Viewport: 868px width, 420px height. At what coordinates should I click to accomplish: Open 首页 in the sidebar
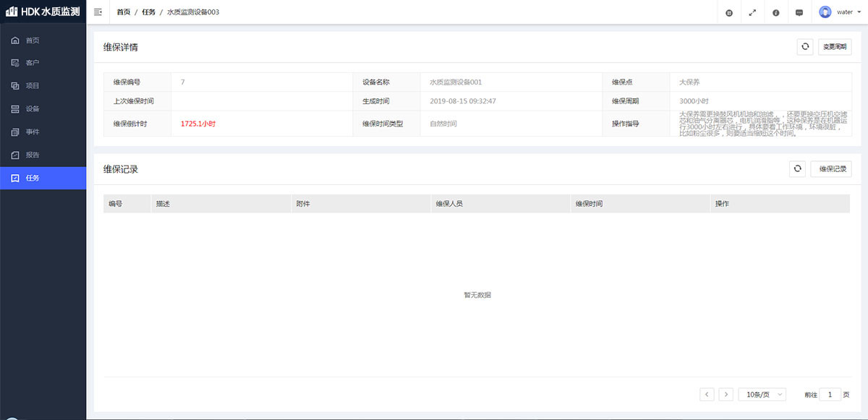[33, 40]
